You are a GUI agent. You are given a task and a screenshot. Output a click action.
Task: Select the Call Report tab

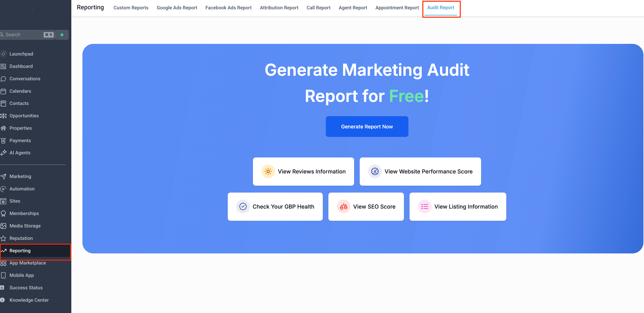point(318,8)
